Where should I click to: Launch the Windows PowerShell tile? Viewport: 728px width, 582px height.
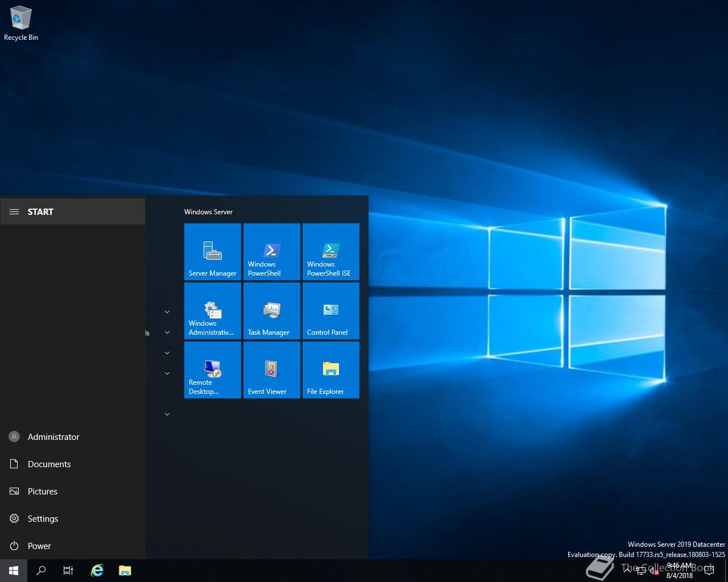272,252
